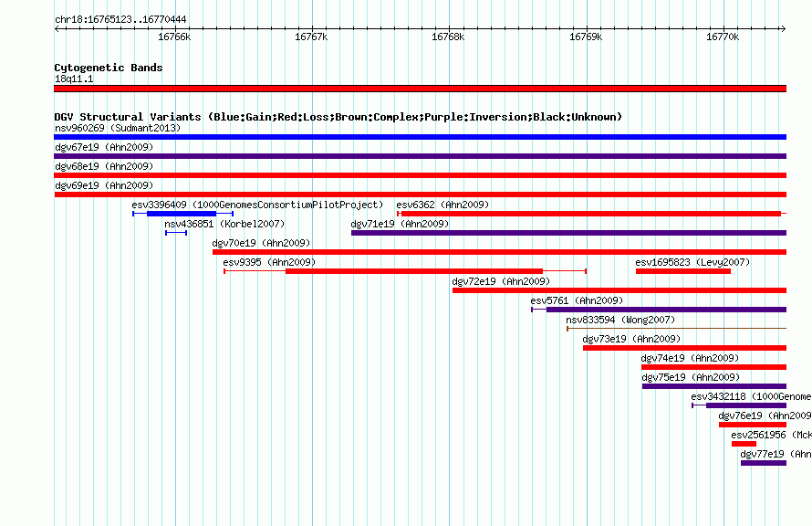Image resolution: width=812 pixels, height=526 pixels.
Task: Click the dgv72e19 (Ahn2009) label
Action: point(501,281)
